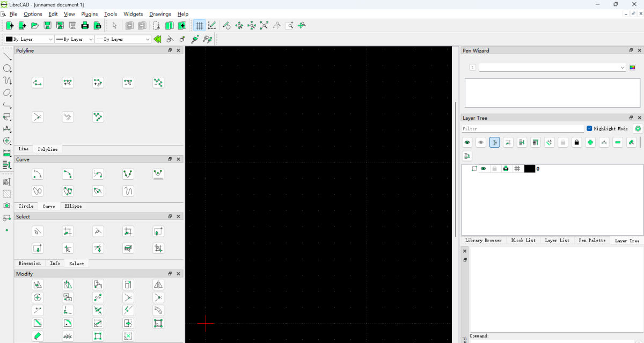Print the current drawing
644x343 pixels.
(x=85, y=25)
